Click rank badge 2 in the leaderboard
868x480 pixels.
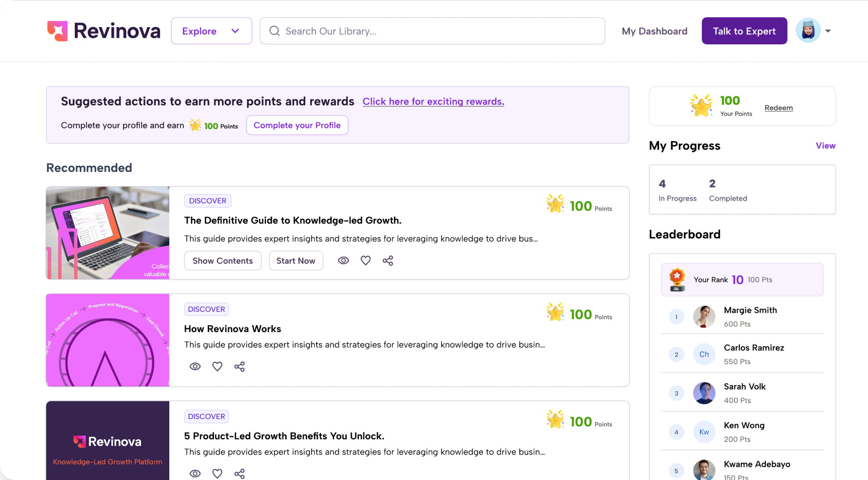[676, 355]
